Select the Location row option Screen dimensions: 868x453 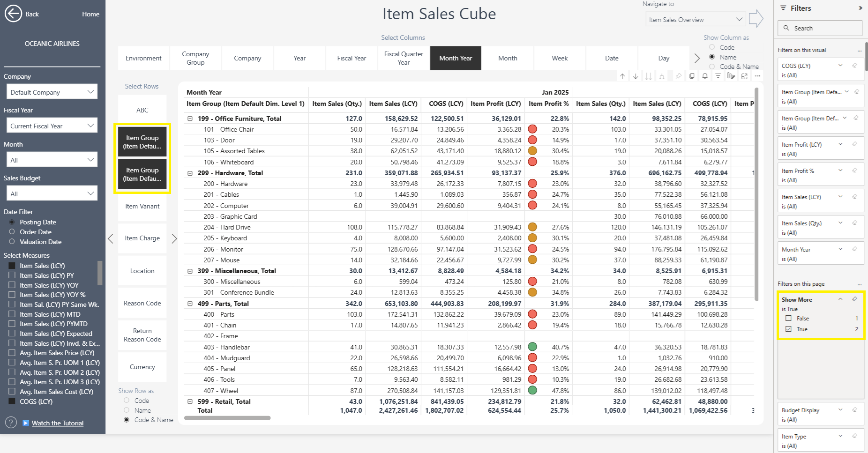(142, 271)
